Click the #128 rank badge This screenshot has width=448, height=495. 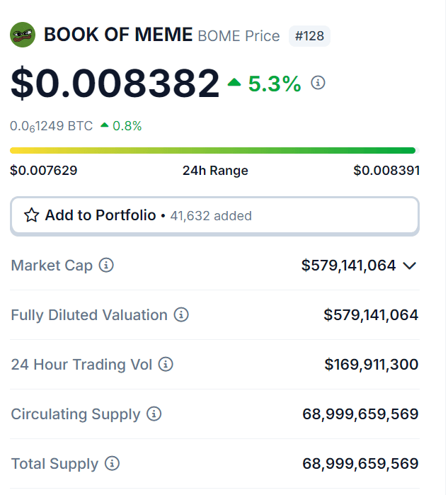coord(309,35)
